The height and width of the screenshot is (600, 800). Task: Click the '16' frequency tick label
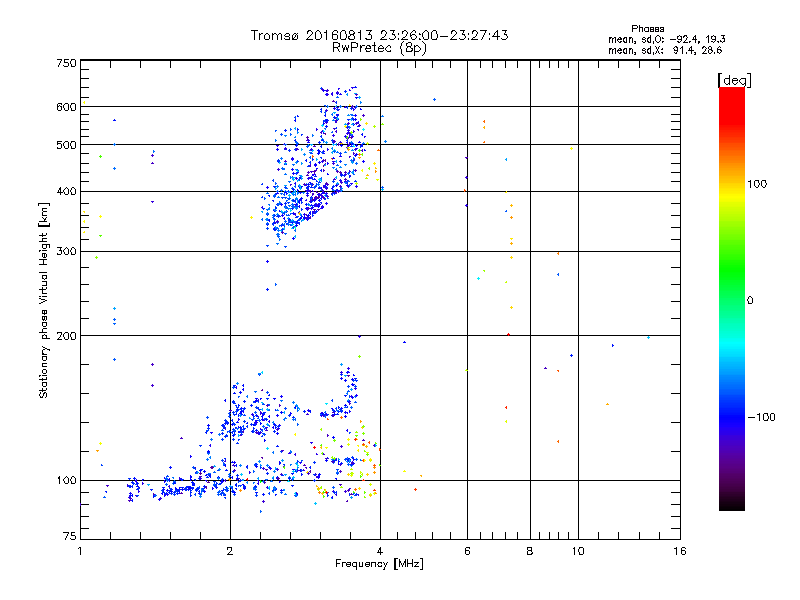(680, 551)
